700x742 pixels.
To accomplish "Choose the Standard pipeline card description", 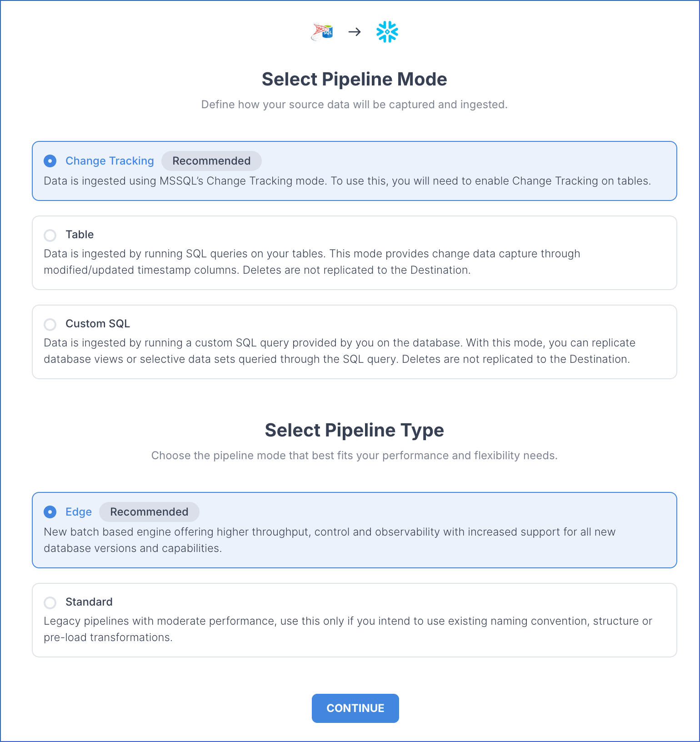I will coord(348,629).
